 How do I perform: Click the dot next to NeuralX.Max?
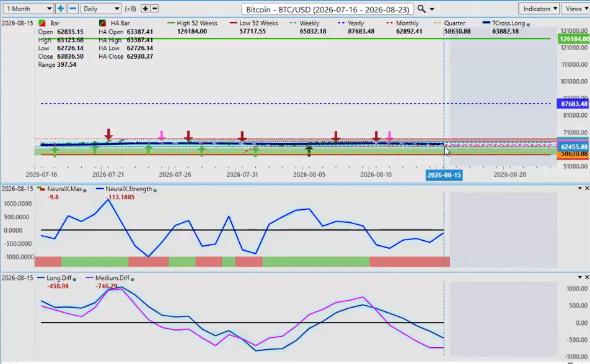click(85, 190)
